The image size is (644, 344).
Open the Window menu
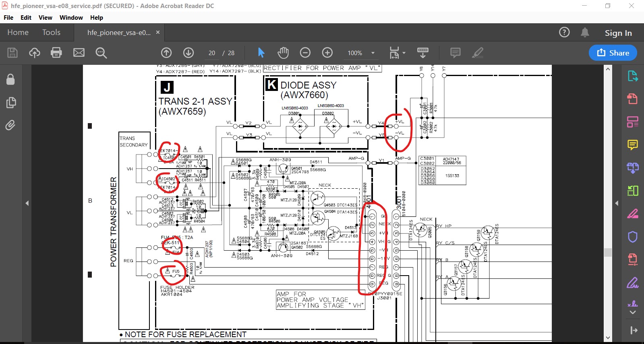point(71,18)
